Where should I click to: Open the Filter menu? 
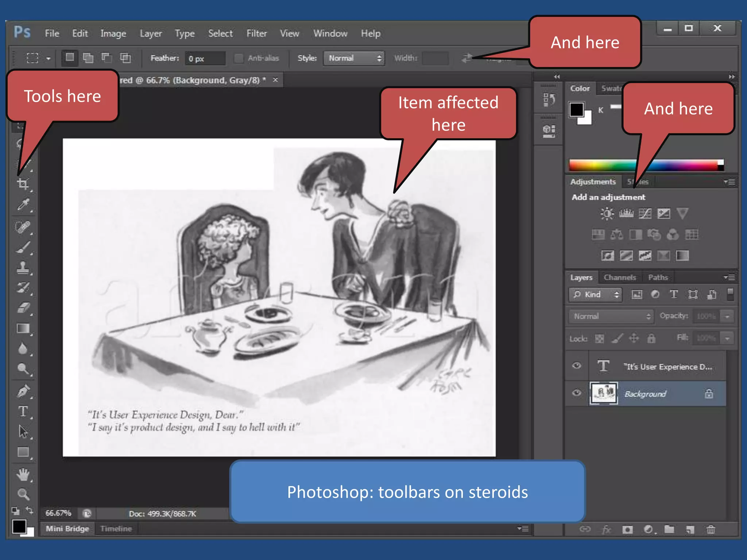tap(256, 34)
